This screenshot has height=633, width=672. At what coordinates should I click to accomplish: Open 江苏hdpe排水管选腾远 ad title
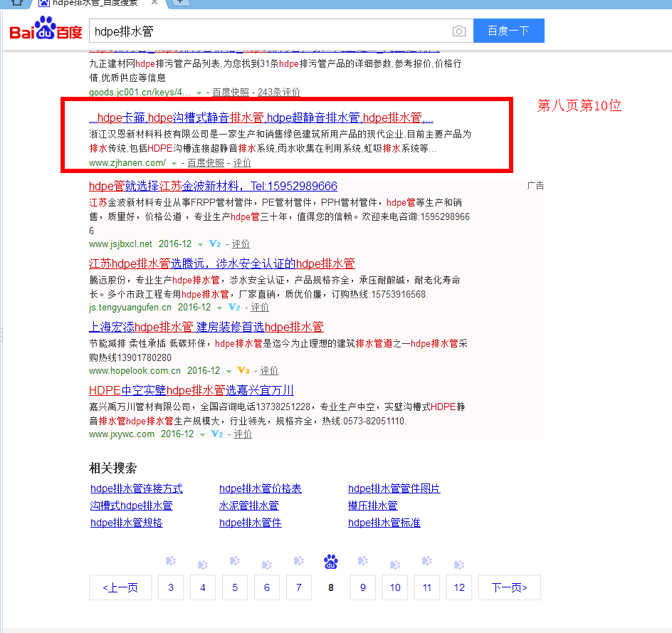(x=222, y=263)
